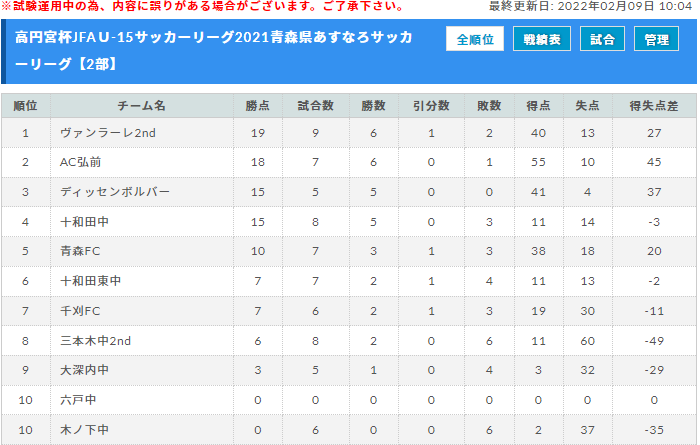Screen dimensions: 700x445
Task: Select the 木ノ下中 team name
Action: tap(84, 430)
